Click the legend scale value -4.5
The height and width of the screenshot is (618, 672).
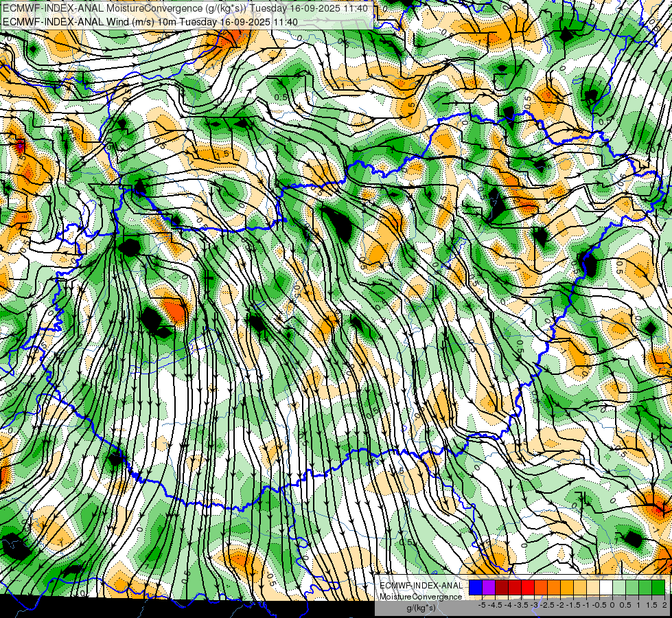[495, 605]
